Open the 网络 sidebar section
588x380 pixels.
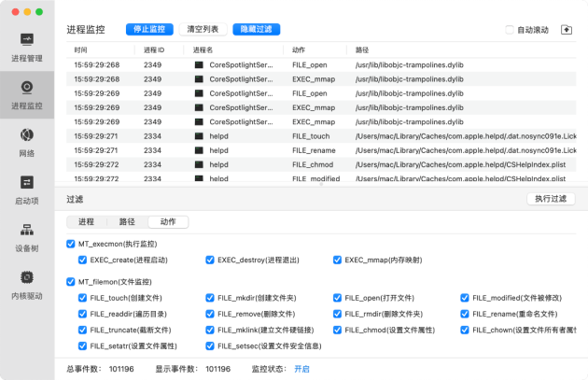pos(27,143)
